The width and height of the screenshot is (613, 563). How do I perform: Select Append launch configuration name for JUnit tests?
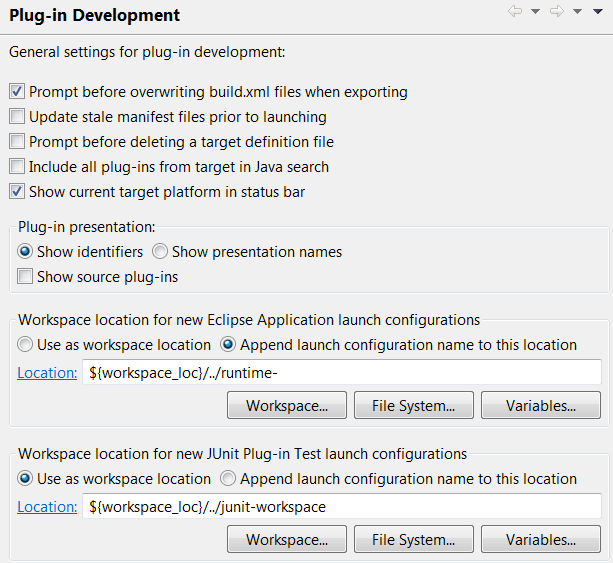228,479
